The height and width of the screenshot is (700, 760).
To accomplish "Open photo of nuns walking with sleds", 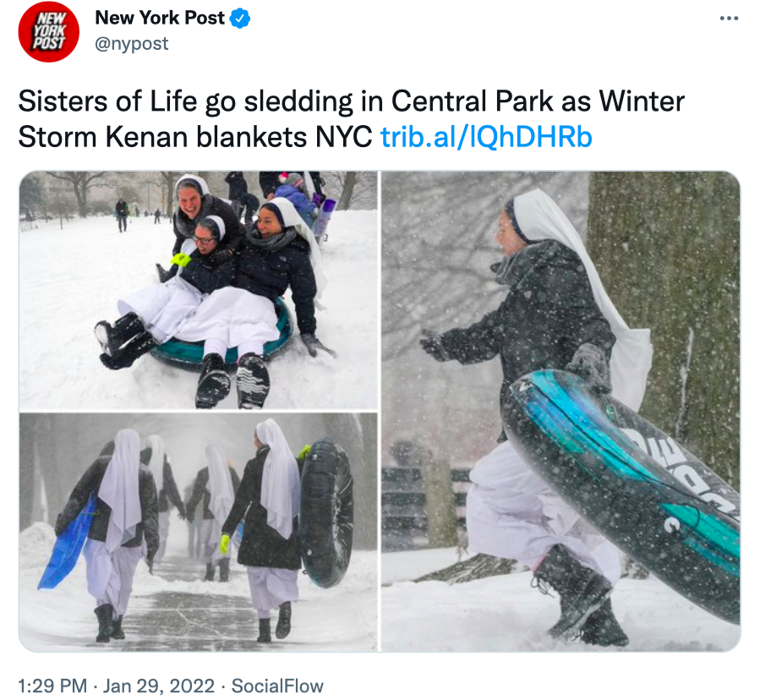I will (x=198, y=532).
